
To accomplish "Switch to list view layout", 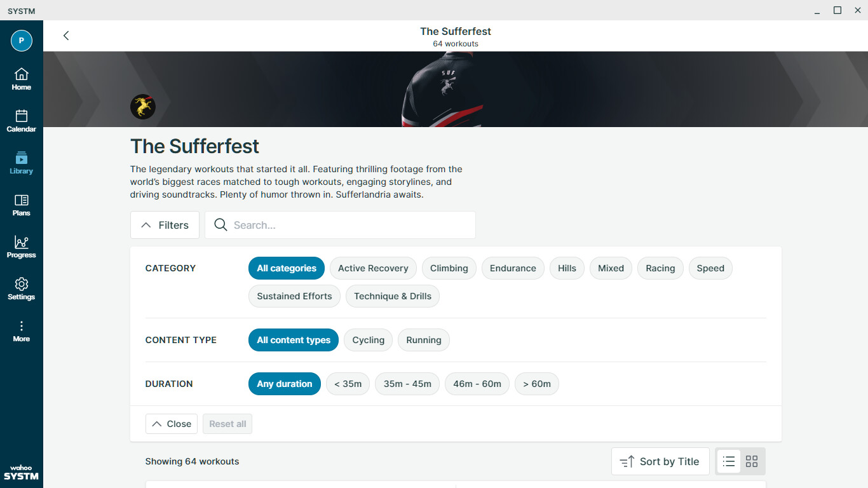I will point(729,461).
